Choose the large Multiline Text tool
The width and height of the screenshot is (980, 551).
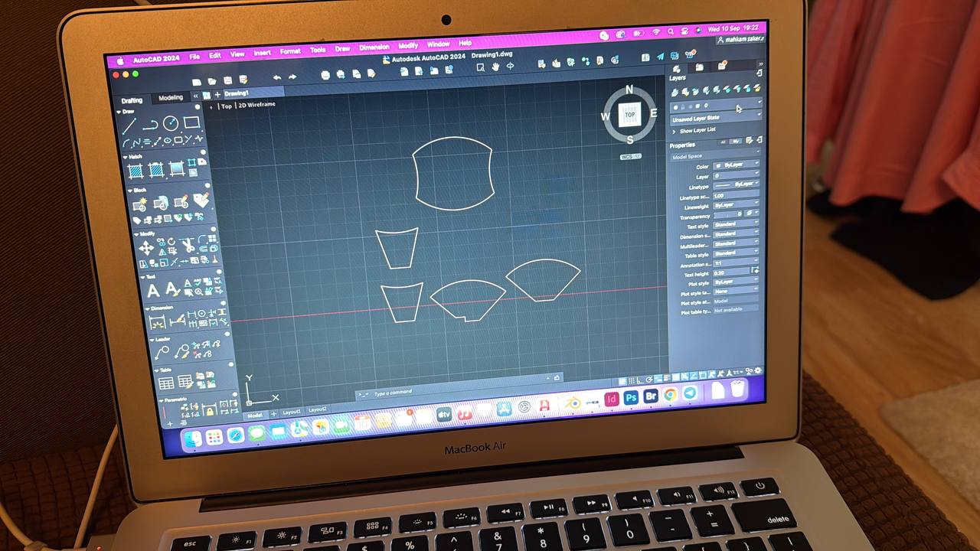[153, 291]
